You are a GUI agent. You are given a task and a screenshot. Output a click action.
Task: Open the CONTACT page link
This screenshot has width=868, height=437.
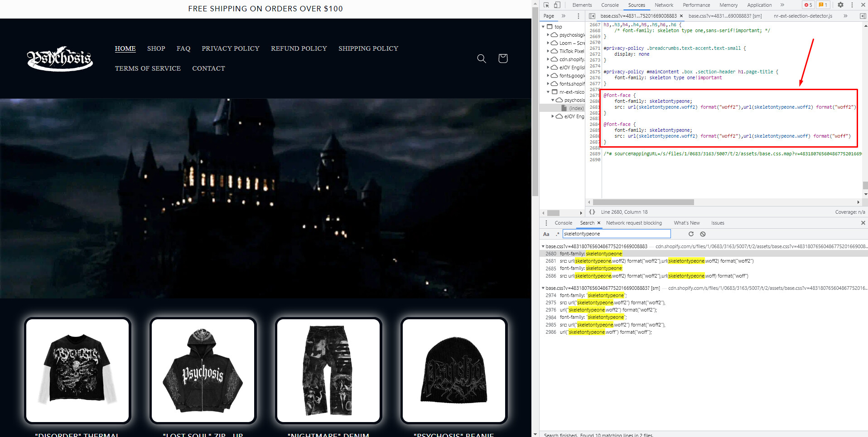[208, 68]
